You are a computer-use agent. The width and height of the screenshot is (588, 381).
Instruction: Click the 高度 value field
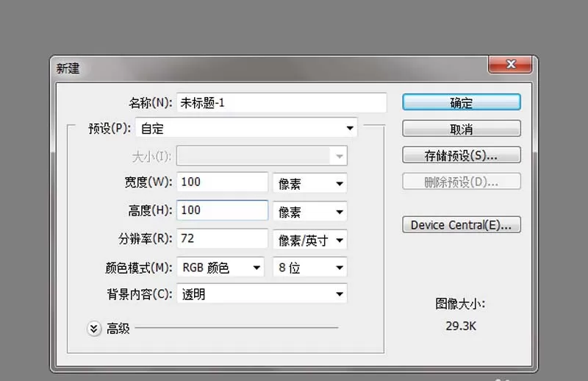[223, 210]
